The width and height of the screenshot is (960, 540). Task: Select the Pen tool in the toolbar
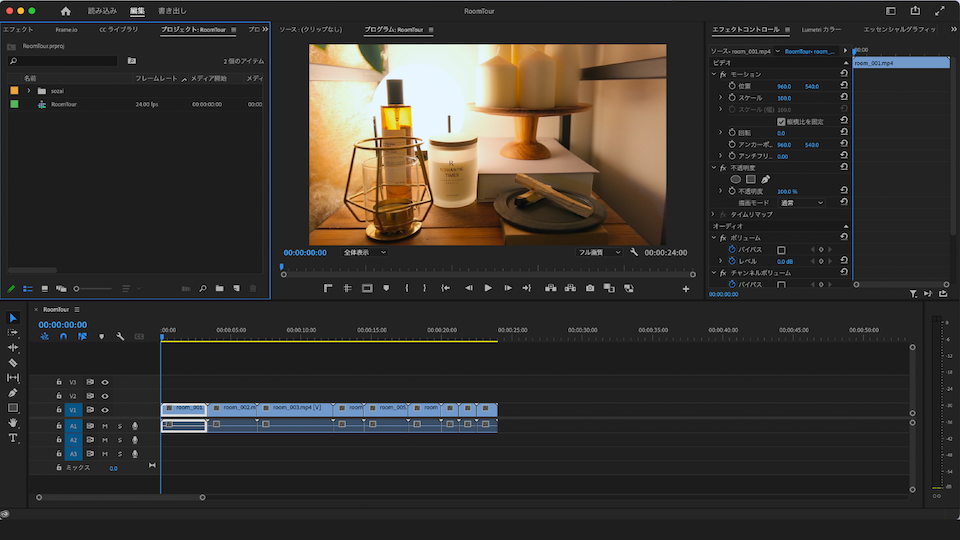(x=13, y=393)
